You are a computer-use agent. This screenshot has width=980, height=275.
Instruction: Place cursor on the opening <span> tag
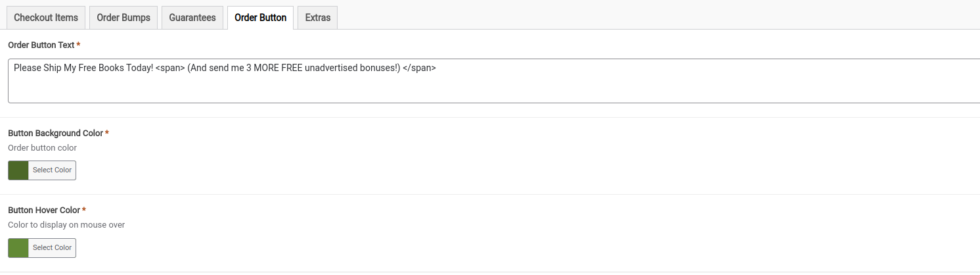170,68
